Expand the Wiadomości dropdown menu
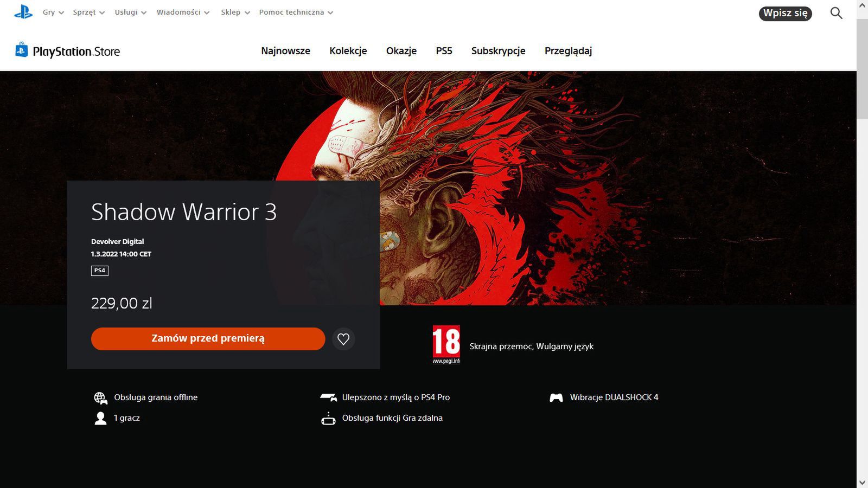Screen dimensions: 868x488 coord(183,12)
